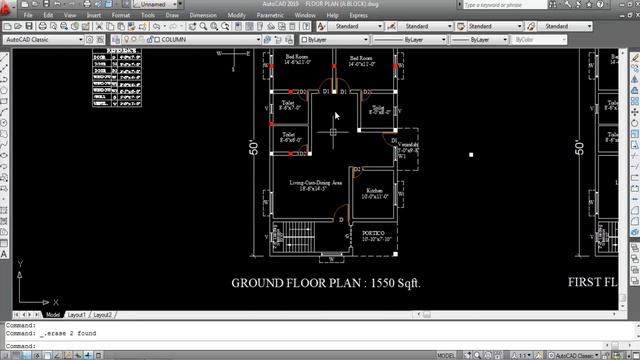Open the text style Standard dropdown
Screen dimensions: 640x360
380,27
